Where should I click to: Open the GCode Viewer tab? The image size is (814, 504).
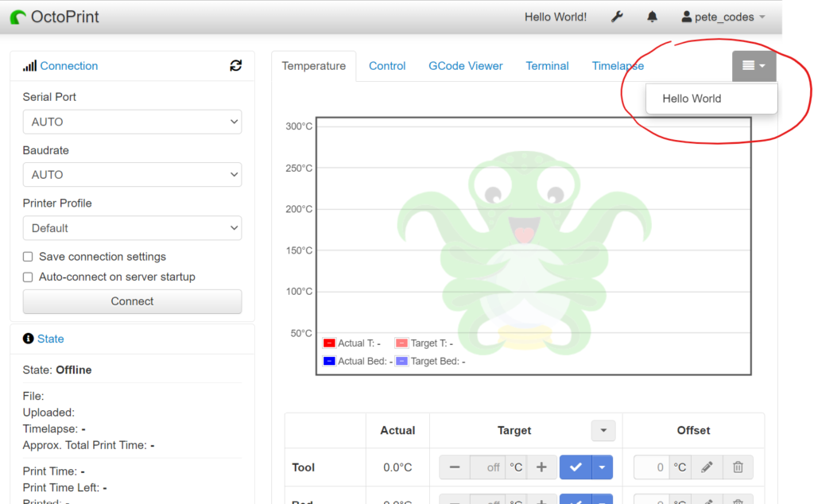click(x=466, y=66)
